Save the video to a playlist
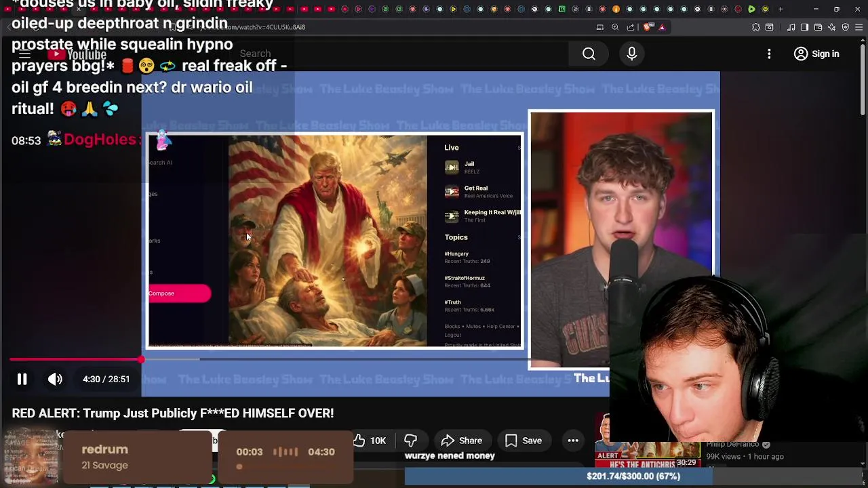The width and height of the screenshot is (868, 488). coord(524,441)
